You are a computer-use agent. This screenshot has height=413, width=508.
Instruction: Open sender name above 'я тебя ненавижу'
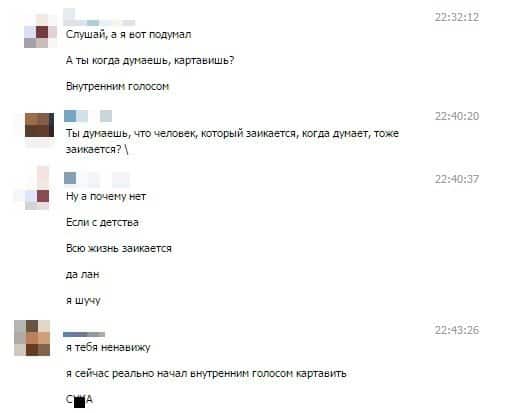(x=84, y=334)
